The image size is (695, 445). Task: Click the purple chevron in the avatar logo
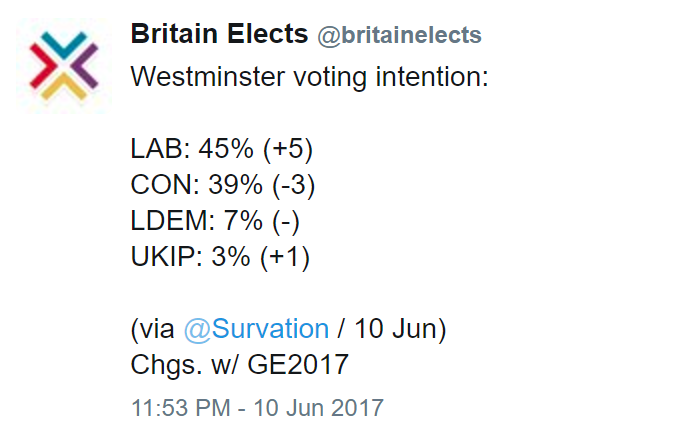coord(85,66)
